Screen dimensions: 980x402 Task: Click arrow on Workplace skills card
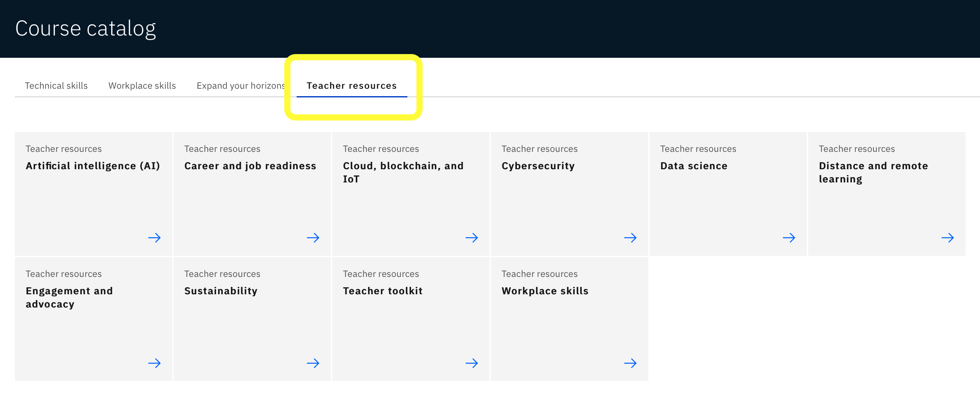[630, 363]
